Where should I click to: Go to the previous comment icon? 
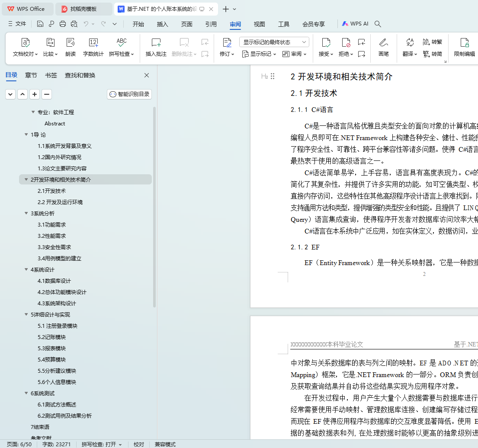pos(205,42)
